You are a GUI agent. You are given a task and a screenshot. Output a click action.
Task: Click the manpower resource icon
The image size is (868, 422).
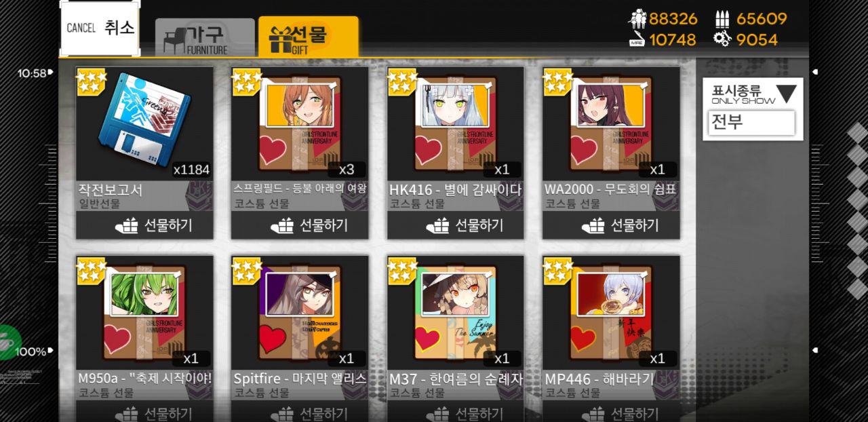637,18
